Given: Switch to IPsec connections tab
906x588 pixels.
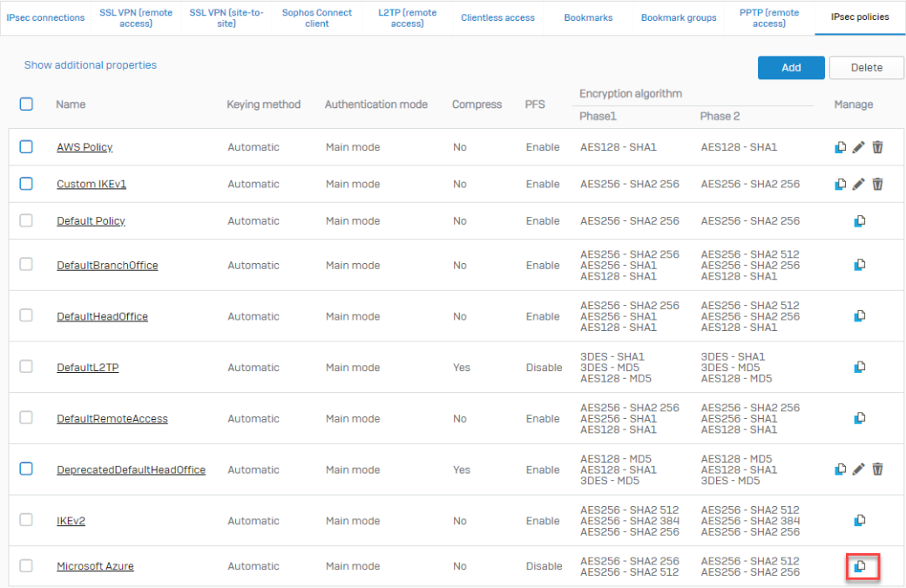Looking at the screenshot, I should coord(45,17).
